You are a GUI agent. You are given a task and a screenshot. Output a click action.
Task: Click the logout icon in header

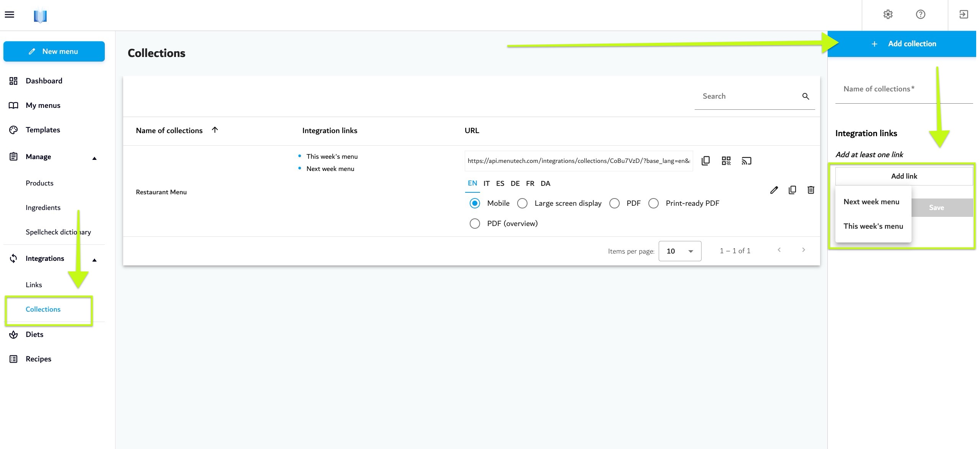[x=964, y=15]
